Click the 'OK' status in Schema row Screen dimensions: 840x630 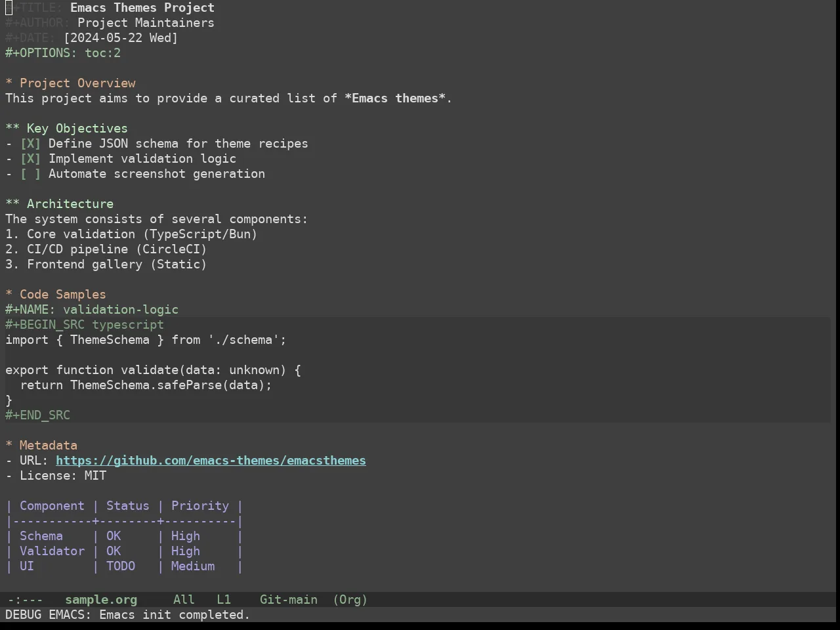click(114, 536)
